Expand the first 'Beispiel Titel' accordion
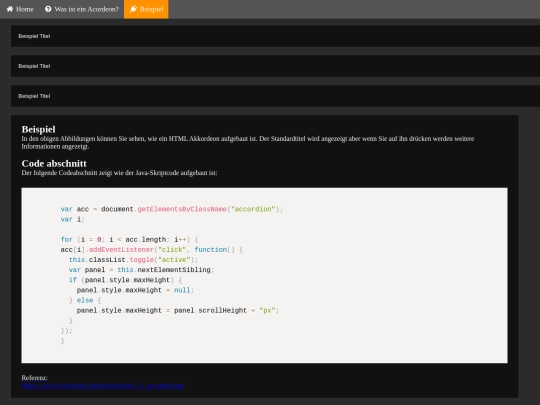This screenshot has width=540, height=405. point(276,36)
